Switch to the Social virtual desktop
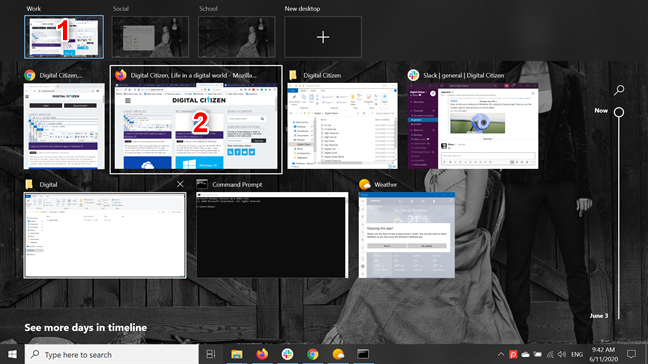Screen dimensions: 648x364 tap(150, 37)
